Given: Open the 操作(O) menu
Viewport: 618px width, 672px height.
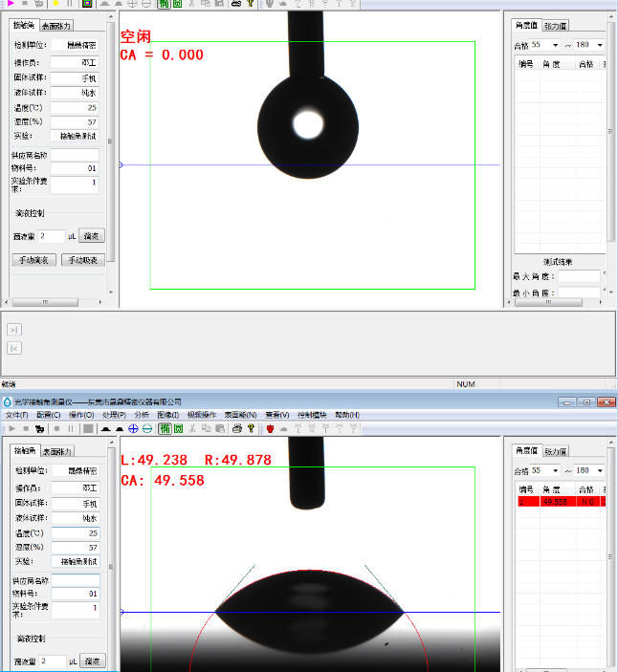Looking at the screenshot, I should pos(81,415).
